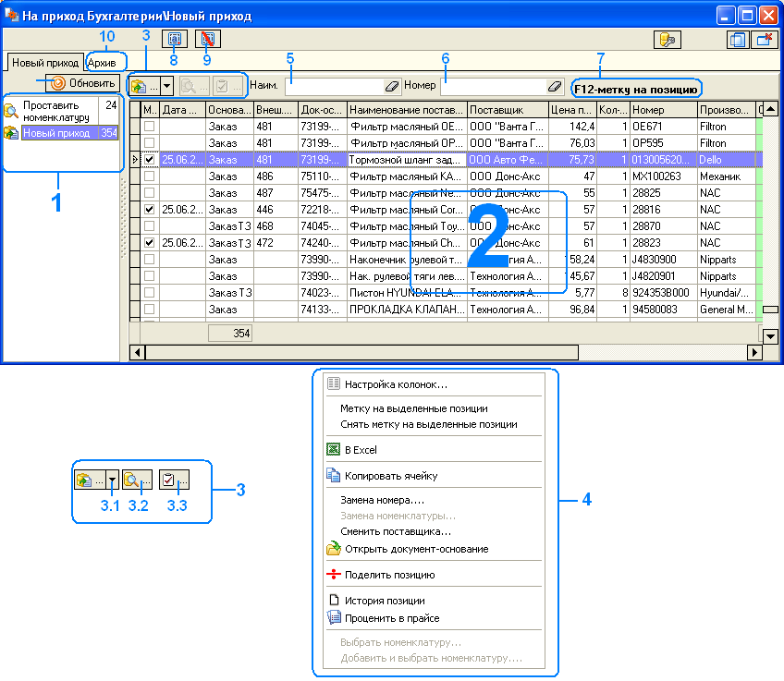
Task: Click the horizontal scrollbar right arrow
Action: coord(754,352)
